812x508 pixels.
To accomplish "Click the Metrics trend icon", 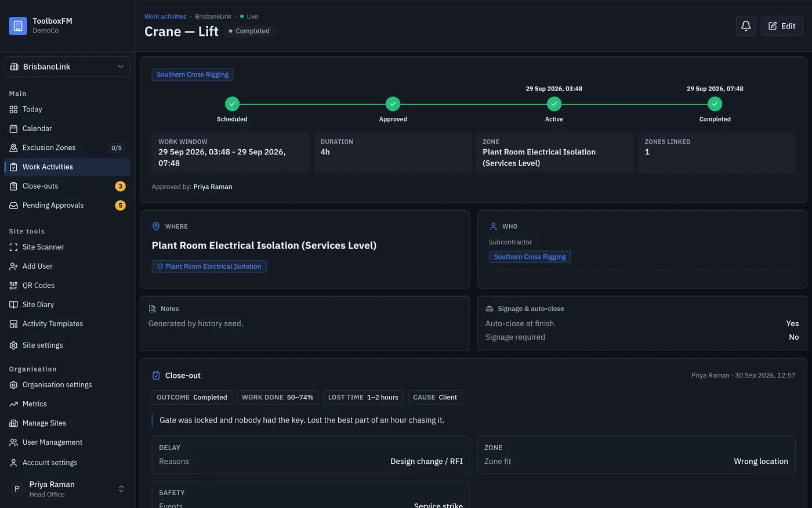I will 13,403.
